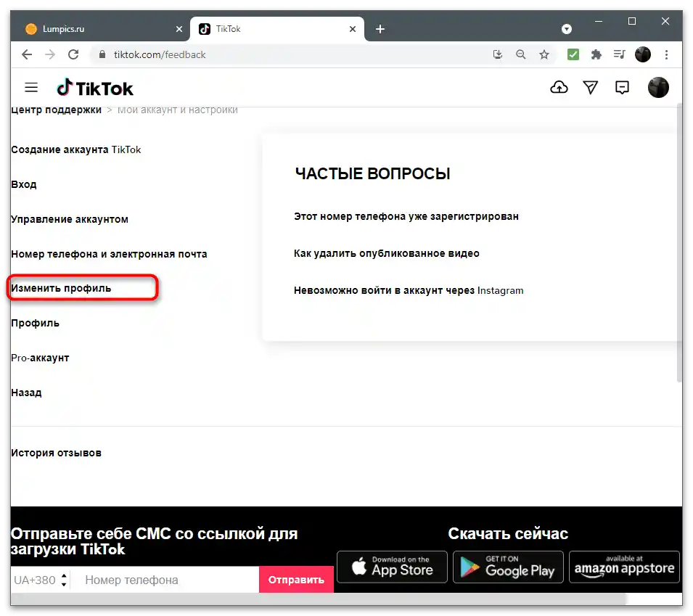Minimize the browser window
Viewport: 693px width, 616px height.
pyautogui.click(x=599, y=21)
